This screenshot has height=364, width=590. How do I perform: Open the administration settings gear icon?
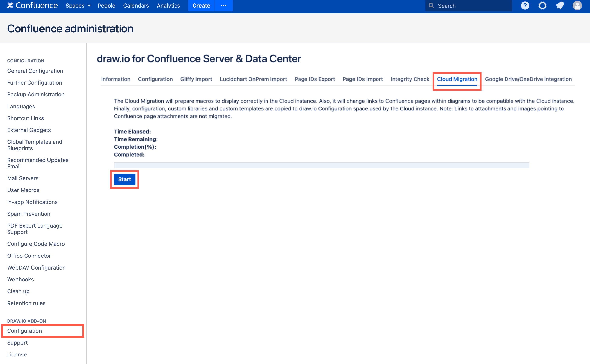542,5
